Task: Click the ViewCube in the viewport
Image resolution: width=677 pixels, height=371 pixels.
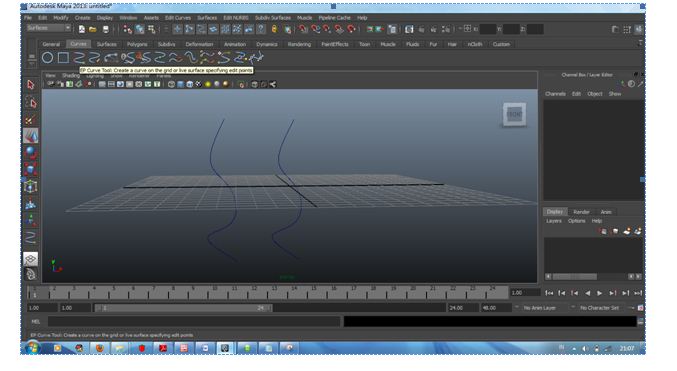Action: pos(514,114)
